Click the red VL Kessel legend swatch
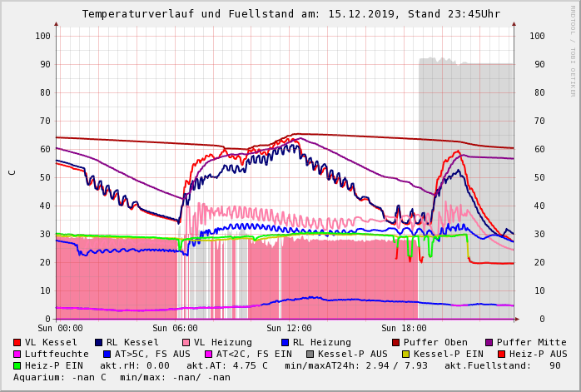The width and height of the screenshot is (581, 392). click(x=17, y=343)
